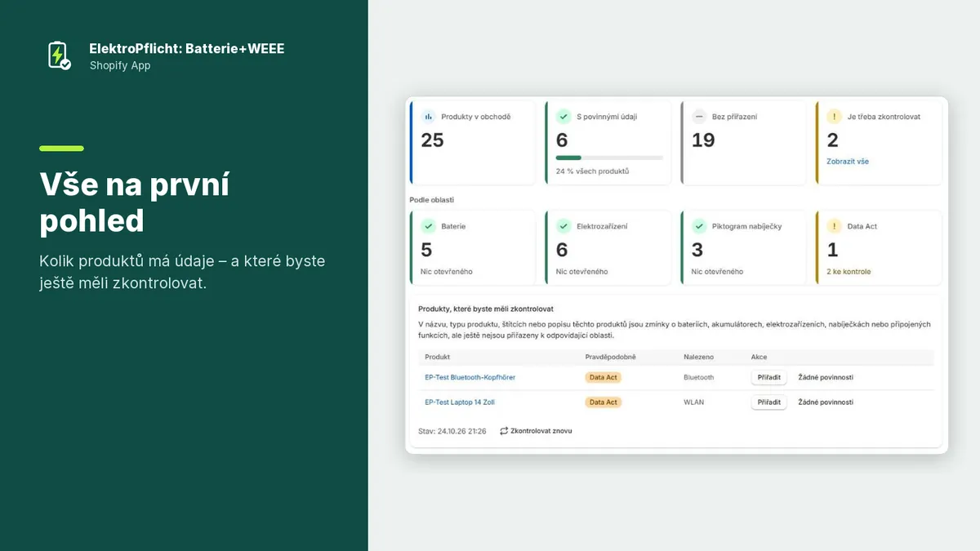Click the 'Podle oblasti' section heading
This screenshot has height=551, width=980.
coord(432,199)
